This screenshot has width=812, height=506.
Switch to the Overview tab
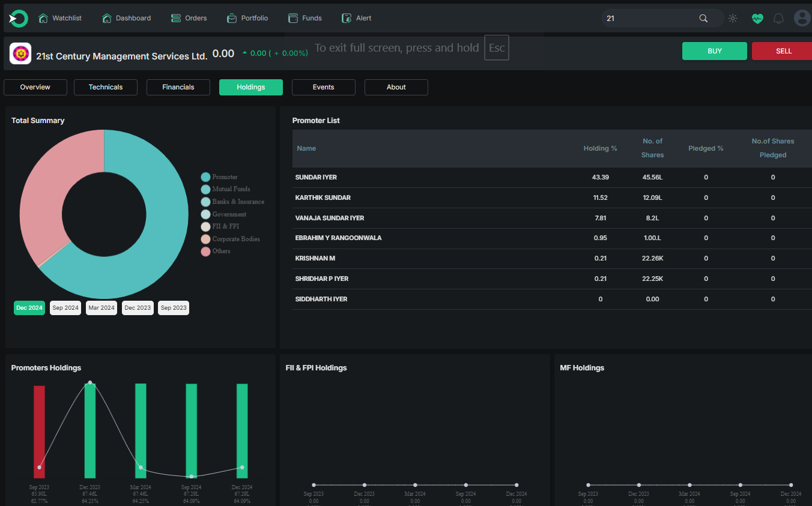(x=35, y=87)
